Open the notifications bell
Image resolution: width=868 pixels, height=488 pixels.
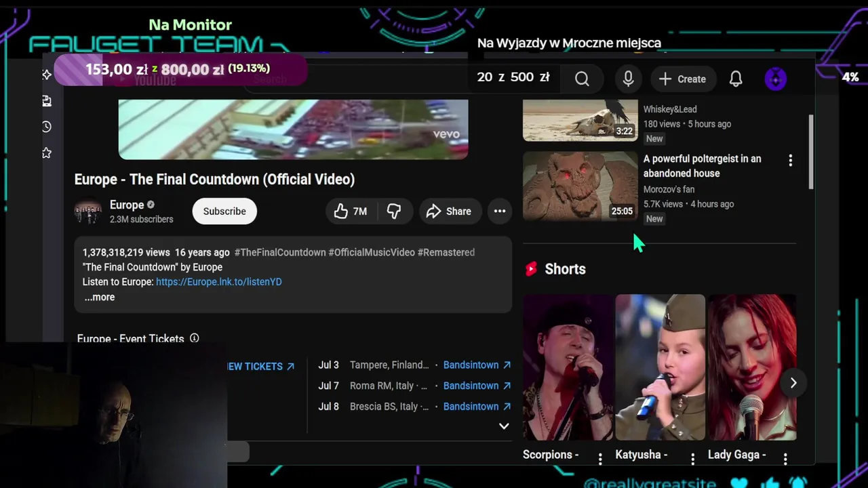[x=736, y=79]
